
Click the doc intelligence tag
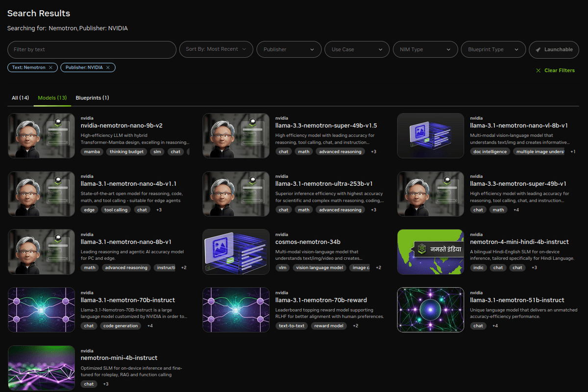coord(490,152)
